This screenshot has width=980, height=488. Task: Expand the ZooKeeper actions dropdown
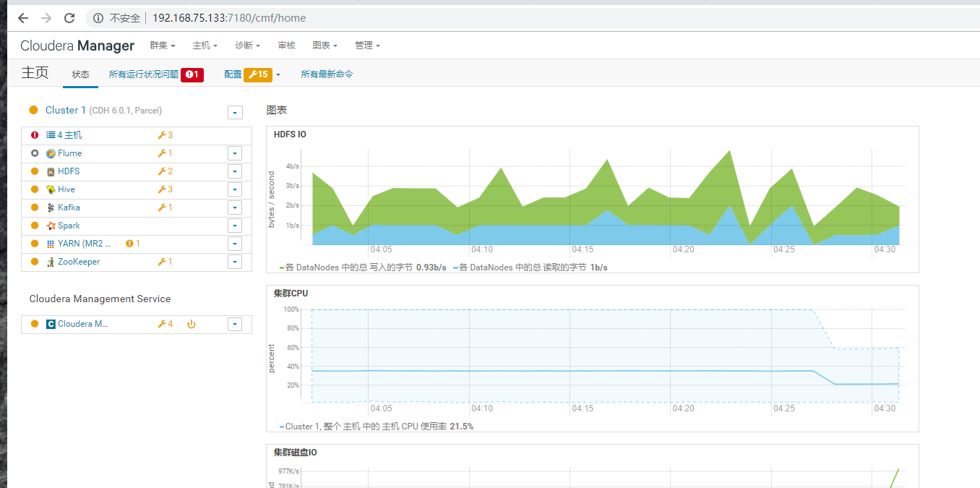[234, 262]
